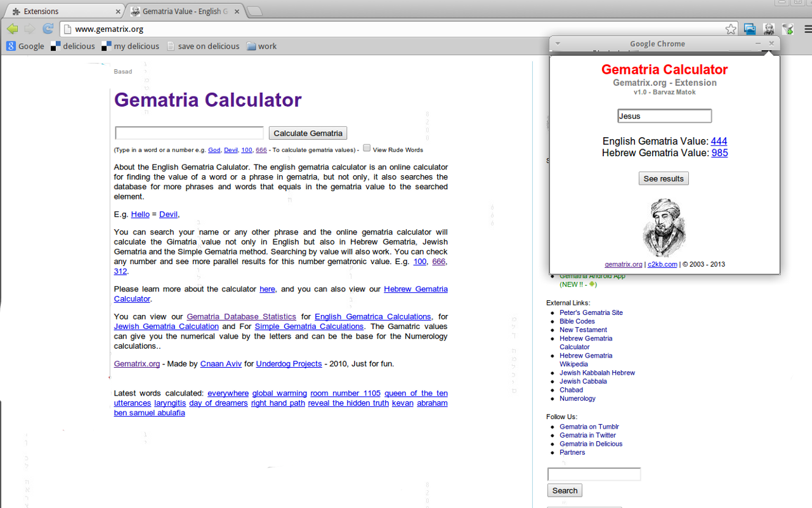Image resolution: width=812 pixels, height=508 pixels.
Task: Open Gematria on Tumblr link
Action: pyautogui.click(x=589, y=427)
